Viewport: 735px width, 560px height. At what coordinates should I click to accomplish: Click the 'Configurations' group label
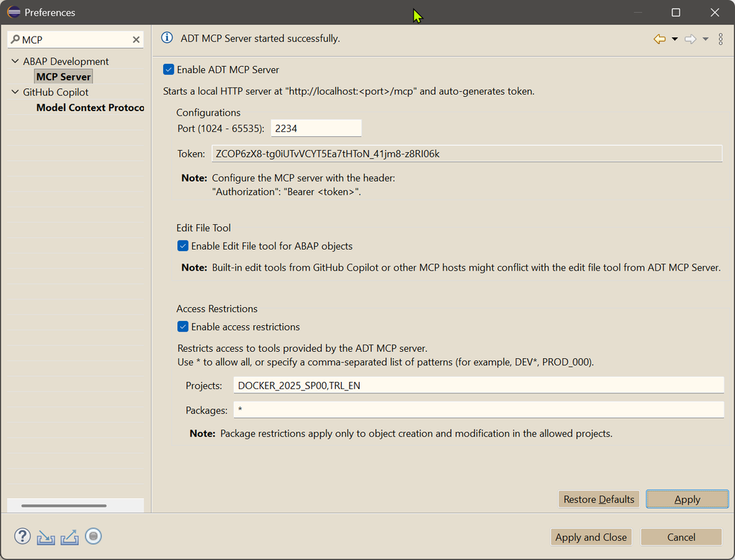pos(208,113)
